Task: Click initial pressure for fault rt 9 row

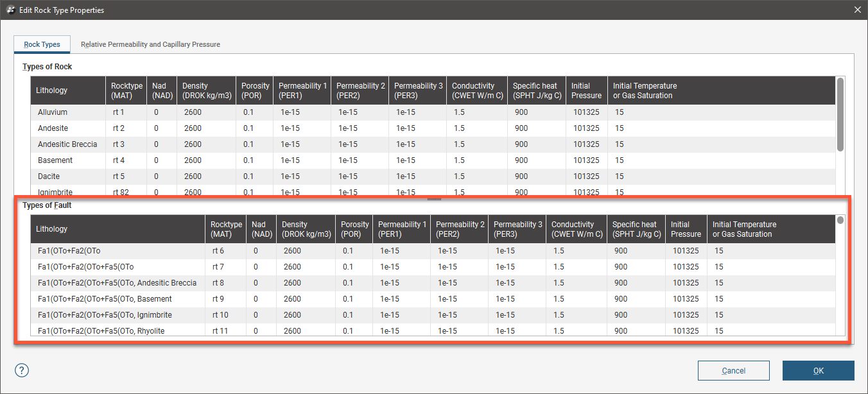Action: tap(686, 299)
